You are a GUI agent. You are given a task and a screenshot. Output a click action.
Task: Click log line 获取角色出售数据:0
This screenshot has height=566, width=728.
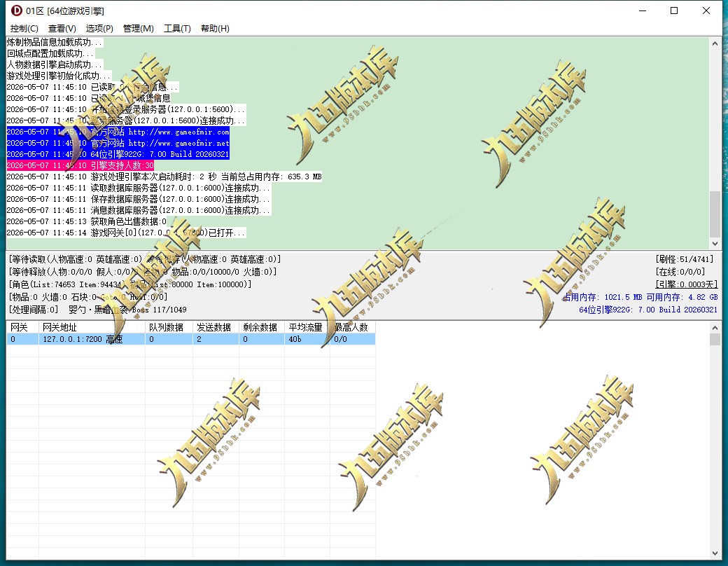tap(86, 221)
